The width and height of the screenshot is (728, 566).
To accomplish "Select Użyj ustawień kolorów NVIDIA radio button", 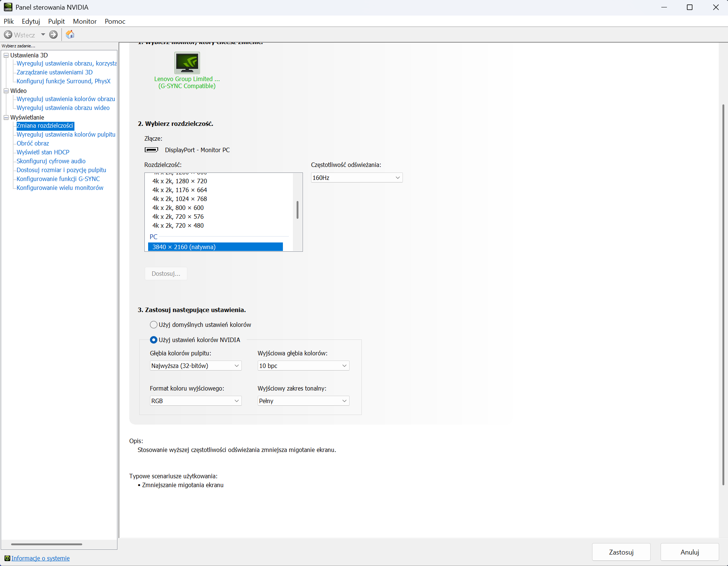I will (154, 340).
